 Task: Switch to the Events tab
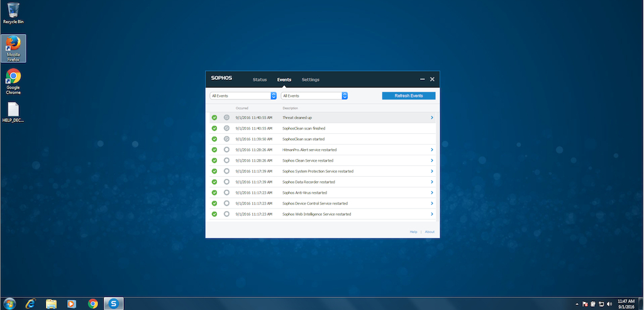pos(284,80)
